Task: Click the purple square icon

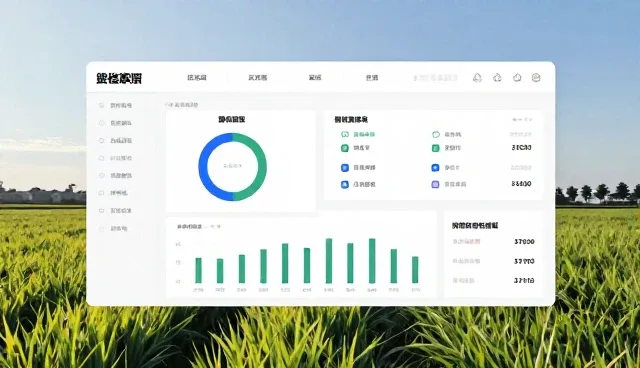Action: point(436,184)
